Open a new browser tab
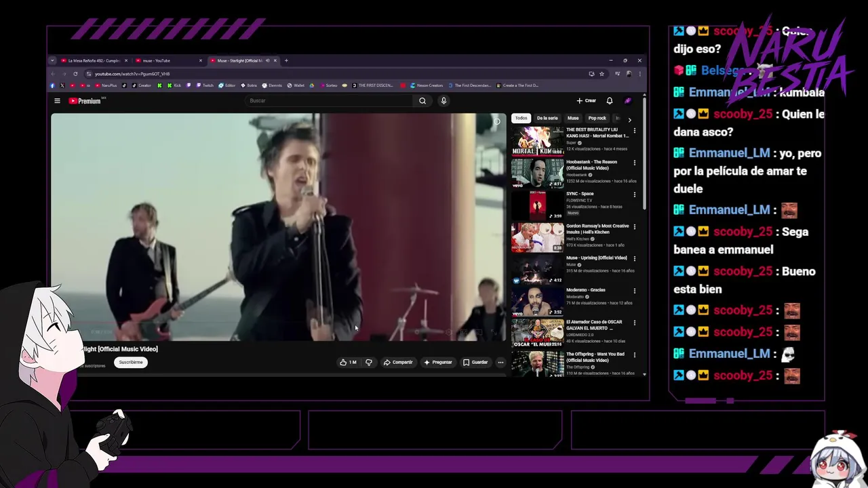868x488 pixels. (x=286, y=60)
